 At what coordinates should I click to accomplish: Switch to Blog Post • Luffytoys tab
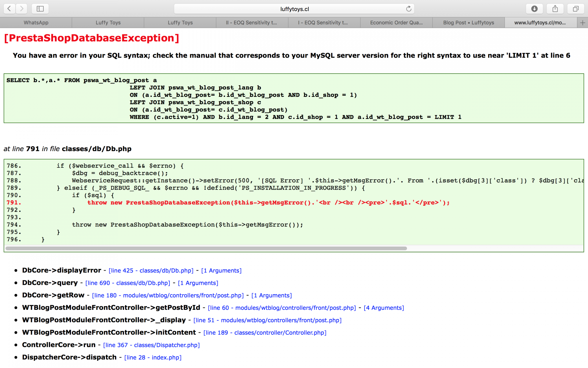point(468,23)
